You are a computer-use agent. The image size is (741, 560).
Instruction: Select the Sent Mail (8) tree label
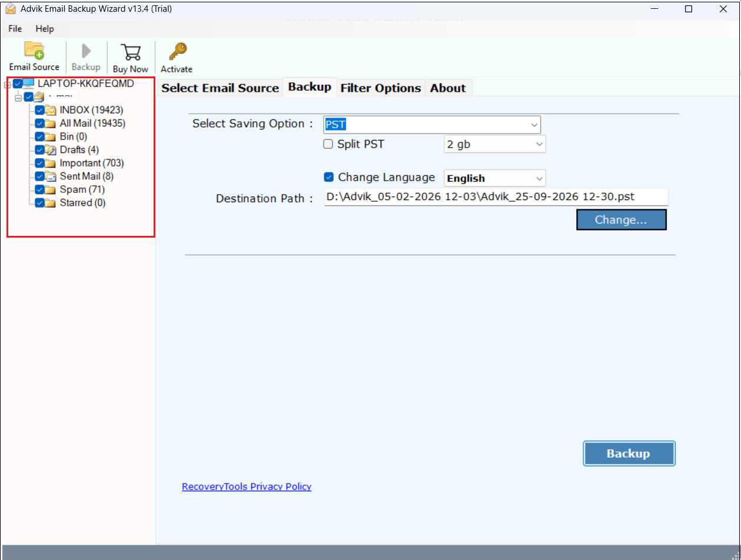coord(87,176)
